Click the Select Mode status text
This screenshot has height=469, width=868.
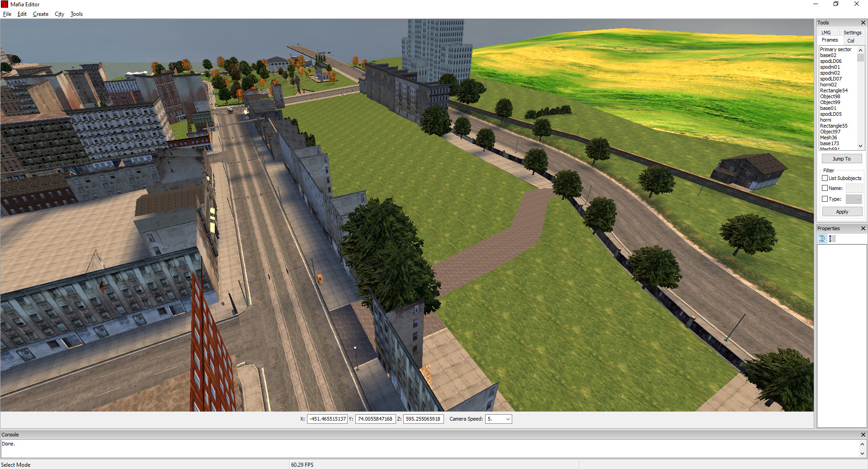[16, 464]
